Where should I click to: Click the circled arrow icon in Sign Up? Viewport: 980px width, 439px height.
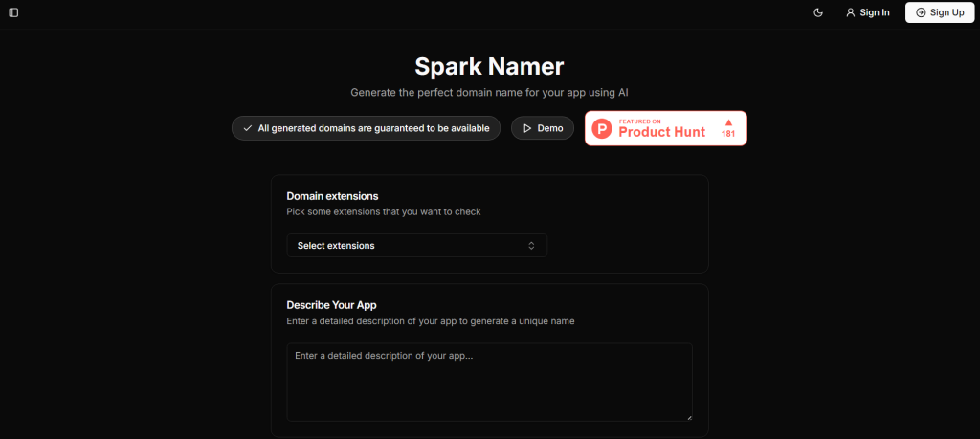(x=921, y=12)
